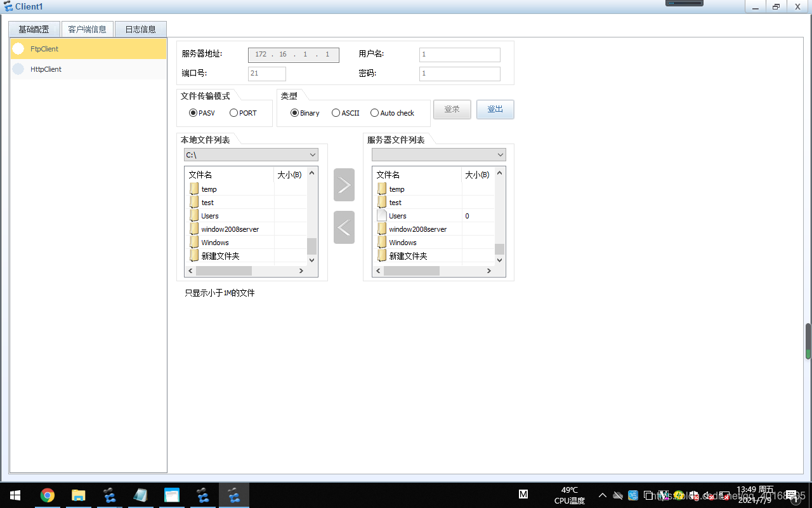Open File Explorer from the taskbar
This screenshot has width=812, height=508.
click(x=79, y=495)
